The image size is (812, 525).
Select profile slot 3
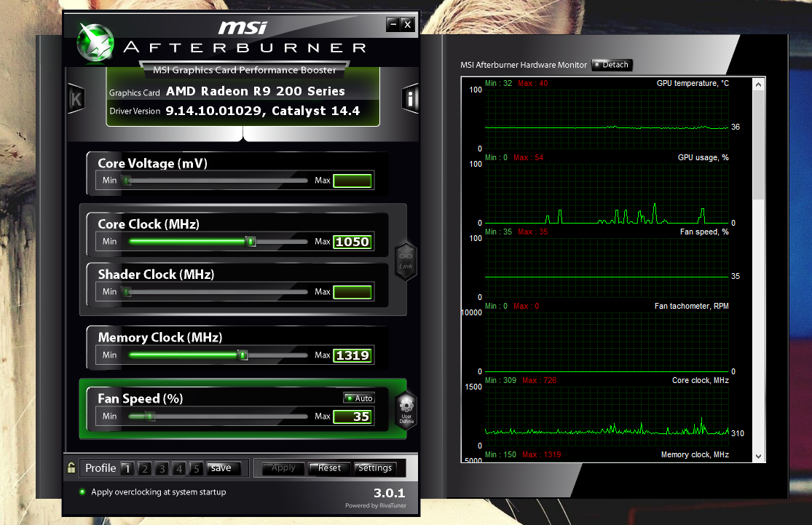(161, 468)
